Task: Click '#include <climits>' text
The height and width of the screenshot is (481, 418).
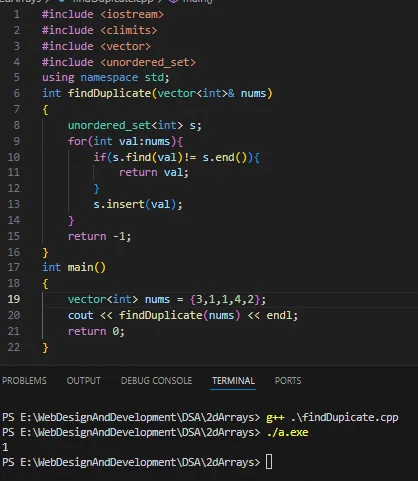Action: 99,30
